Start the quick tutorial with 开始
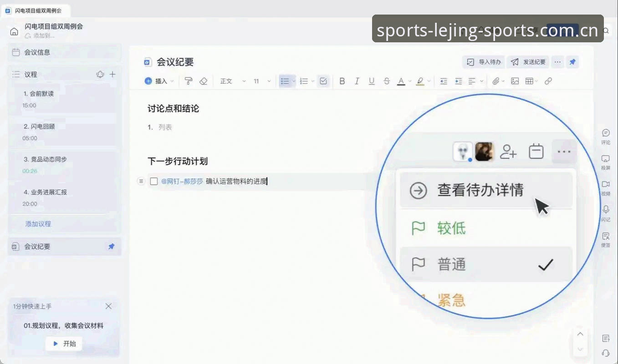The height and width of the screenshot is (364, 618). 64,344
